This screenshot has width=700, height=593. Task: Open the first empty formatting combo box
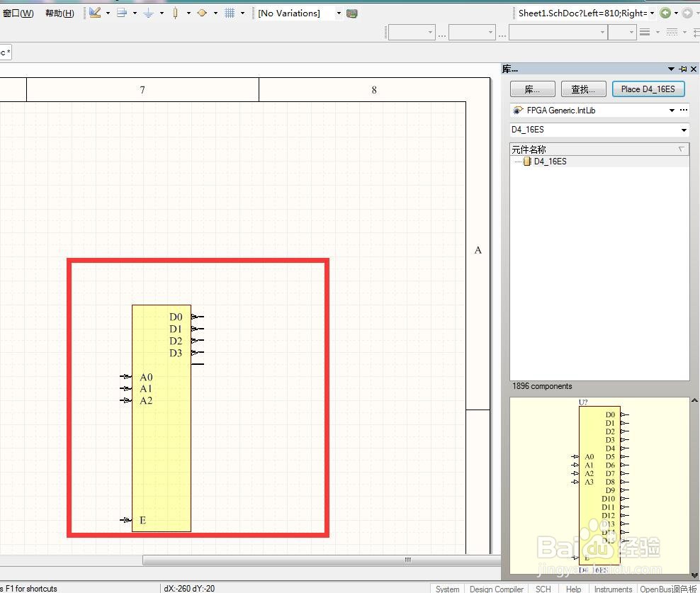click(412, 32)
